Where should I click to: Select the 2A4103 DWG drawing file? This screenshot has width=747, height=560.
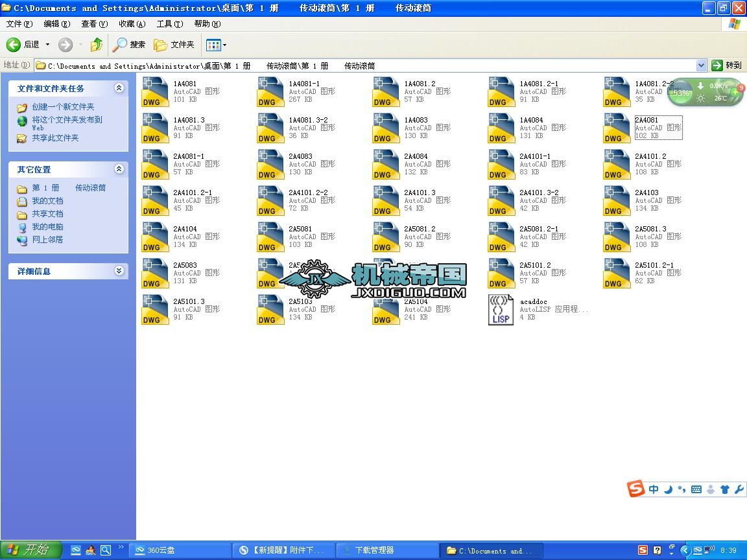[x=643, y=200]
